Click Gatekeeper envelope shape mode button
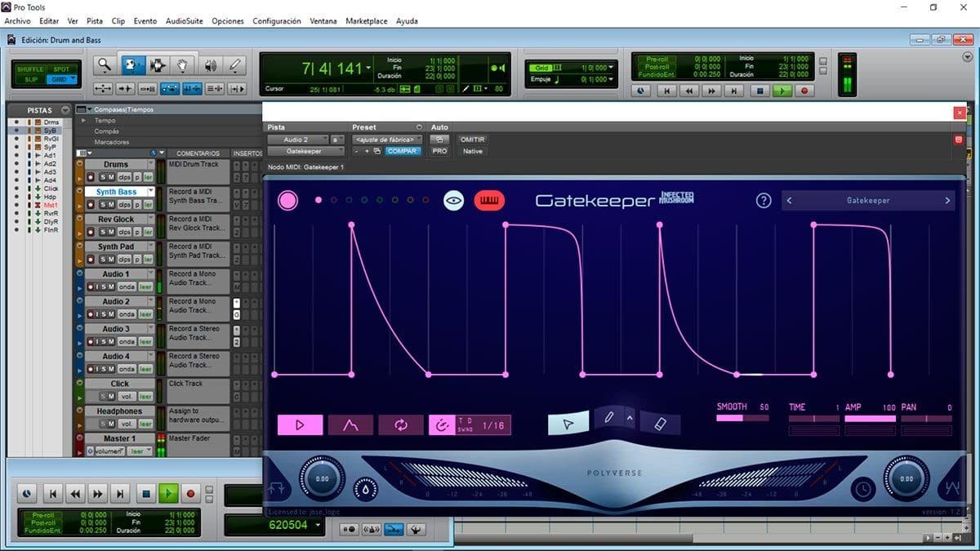Image resolution: width=980 pixels, height=551 pixels. coord(350,424)
